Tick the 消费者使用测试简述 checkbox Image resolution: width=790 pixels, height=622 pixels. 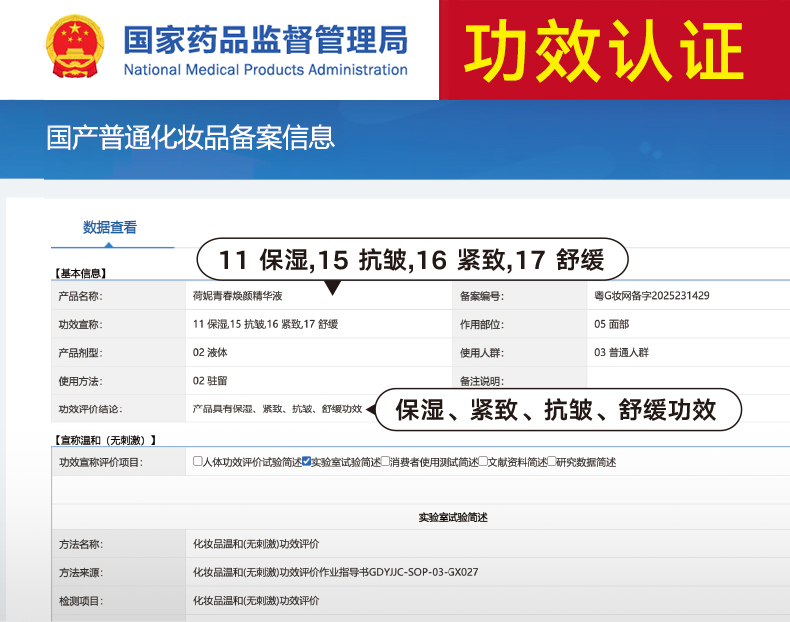[385, 461]
